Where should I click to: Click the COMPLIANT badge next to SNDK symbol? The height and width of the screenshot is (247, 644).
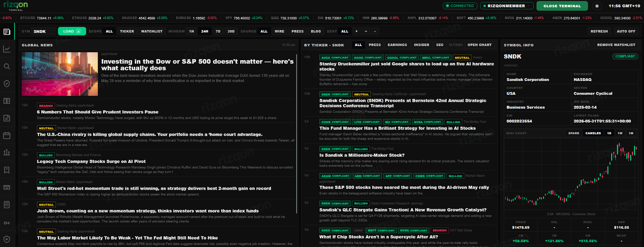point(625,56)
